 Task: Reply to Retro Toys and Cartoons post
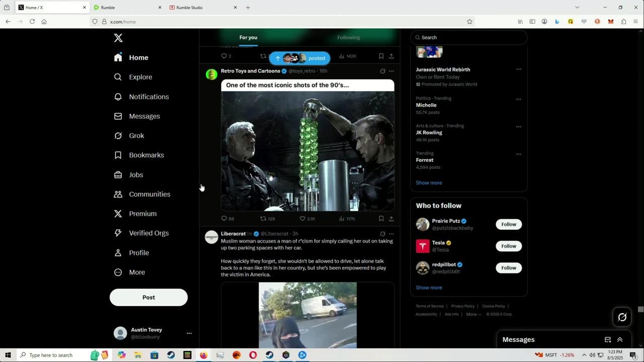[227, 219]
